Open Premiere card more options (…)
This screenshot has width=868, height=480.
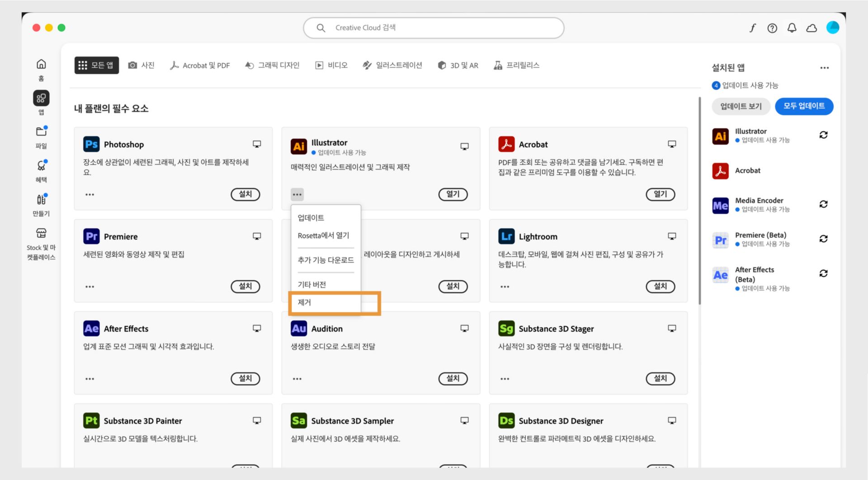pos(90,287)
